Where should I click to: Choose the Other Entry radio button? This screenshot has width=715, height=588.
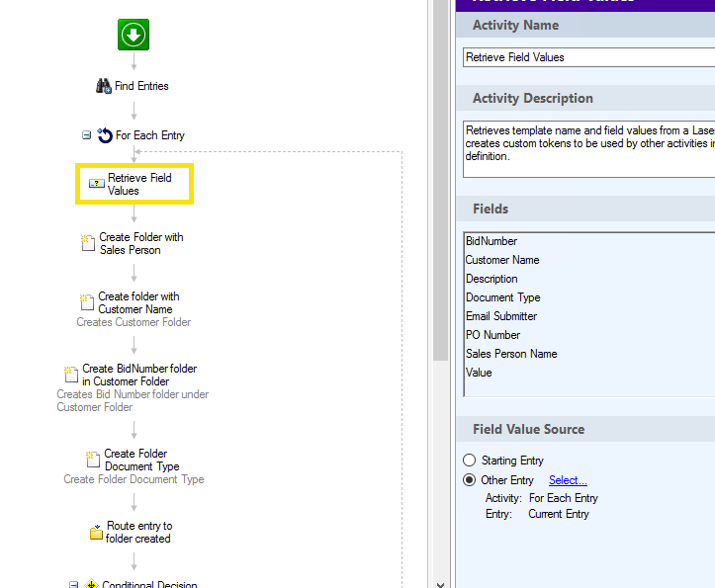click(470, 480)
